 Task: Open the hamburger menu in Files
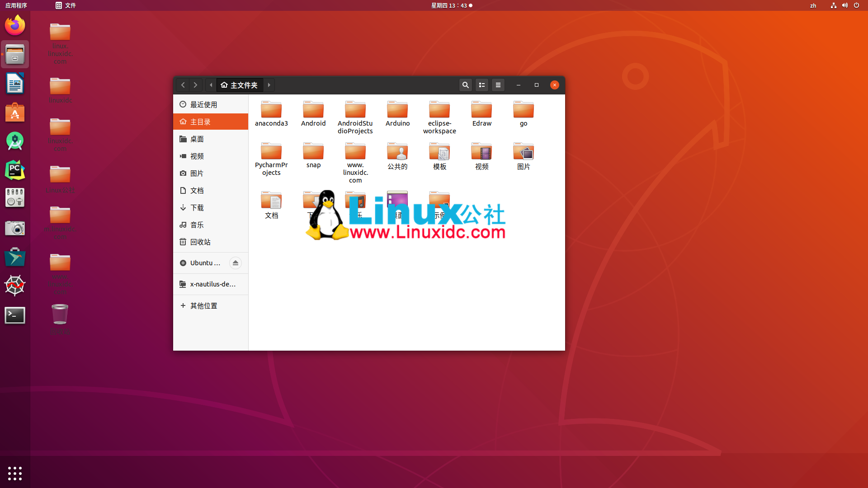coord(498,85)
